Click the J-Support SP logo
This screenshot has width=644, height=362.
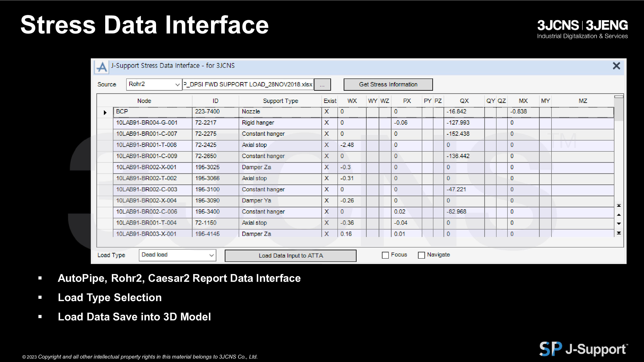(583, 349)
